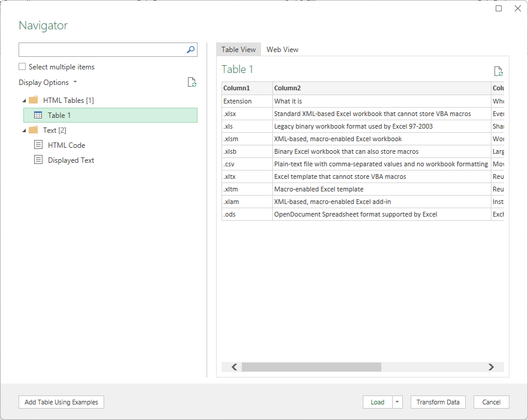528x420 pixels.
Task: Click 'Excel template that cannot store VBA' cell
Action: tap(382, 176)
